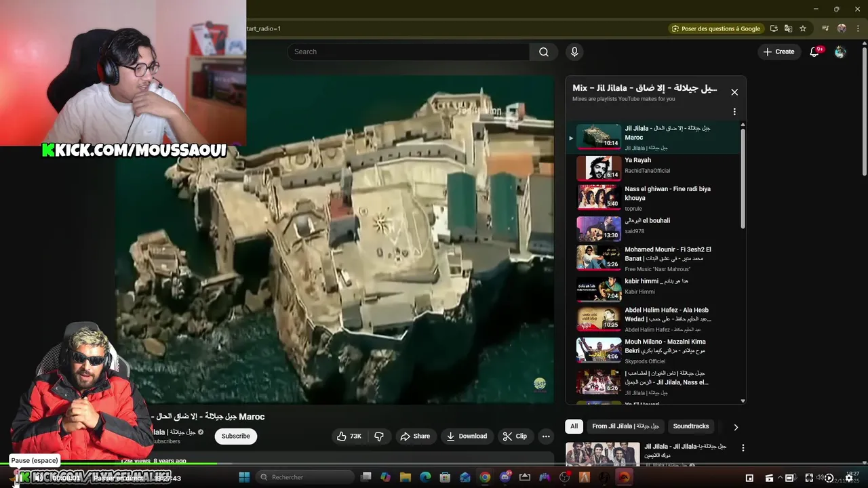Play el bouhali from the mix
Screen dimensions: 868x488
[654, 228]
